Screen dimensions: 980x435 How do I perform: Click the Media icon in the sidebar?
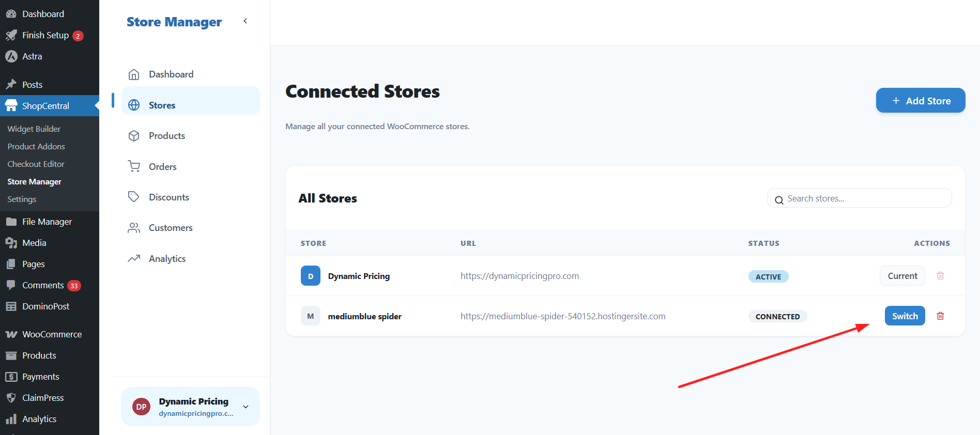point(11,243)
